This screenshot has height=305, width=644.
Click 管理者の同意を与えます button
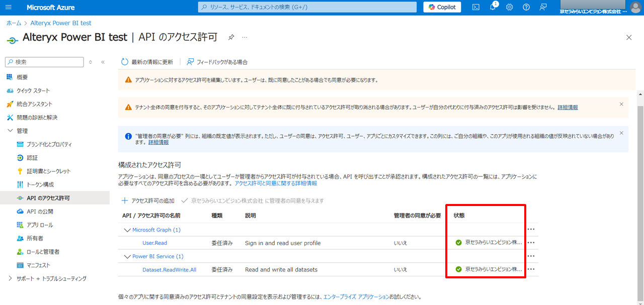(x=252, y=200)
